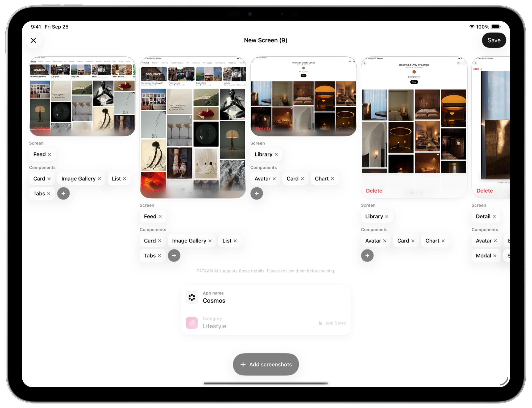Close the New Screen dialog with the X icon

coord(33,40)
